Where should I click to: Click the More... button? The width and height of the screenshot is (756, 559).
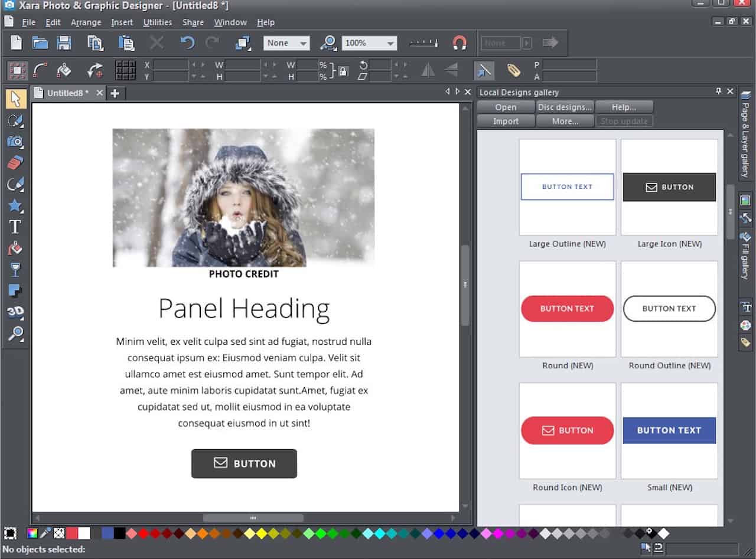(565, 121)
